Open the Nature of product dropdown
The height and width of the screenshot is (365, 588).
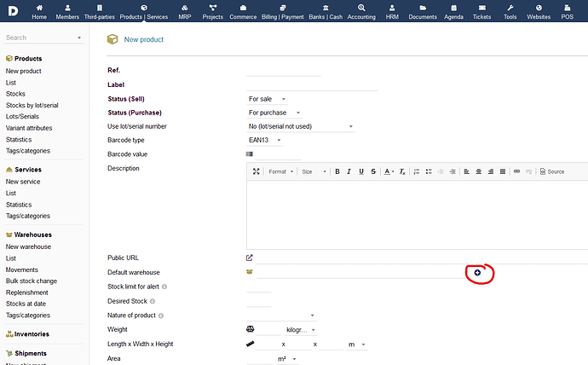[x=281, y=316]
